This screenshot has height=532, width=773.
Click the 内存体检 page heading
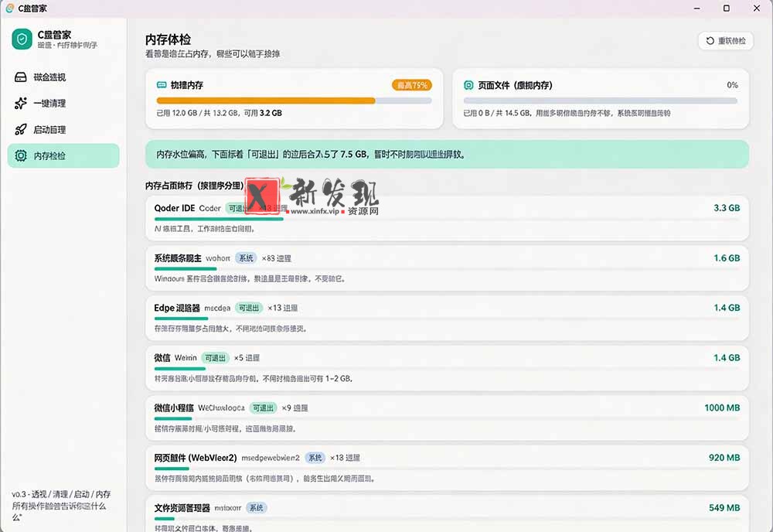tap(168, 39)
